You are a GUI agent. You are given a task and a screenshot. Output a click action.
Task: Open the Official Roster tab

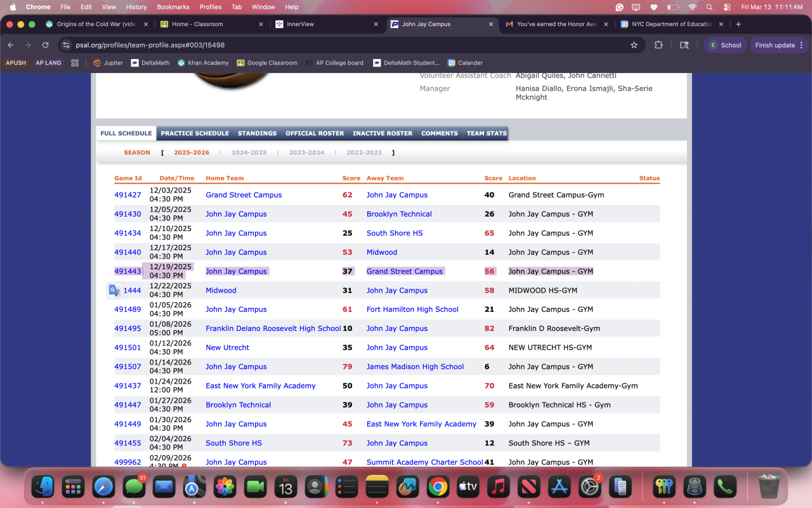tap(315, 133)
